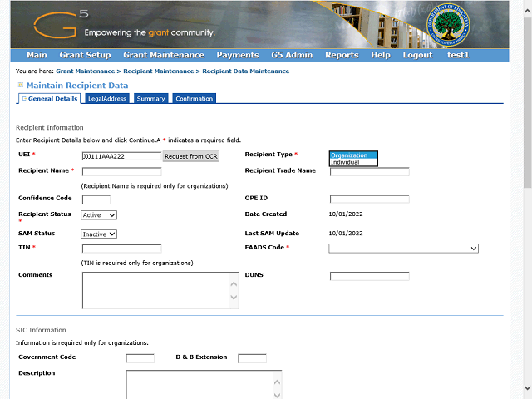Click the G5 logo in the banner
Image resolution: width=532 pixels, height=399 pixels.
coord(61,24)
